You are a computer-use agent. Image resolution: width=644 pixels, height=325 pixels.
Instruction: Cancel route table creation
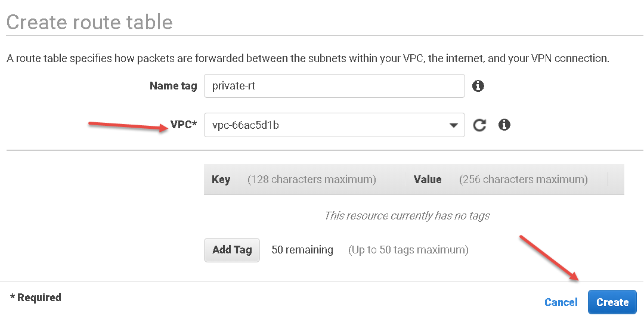(x=561, y=302)
